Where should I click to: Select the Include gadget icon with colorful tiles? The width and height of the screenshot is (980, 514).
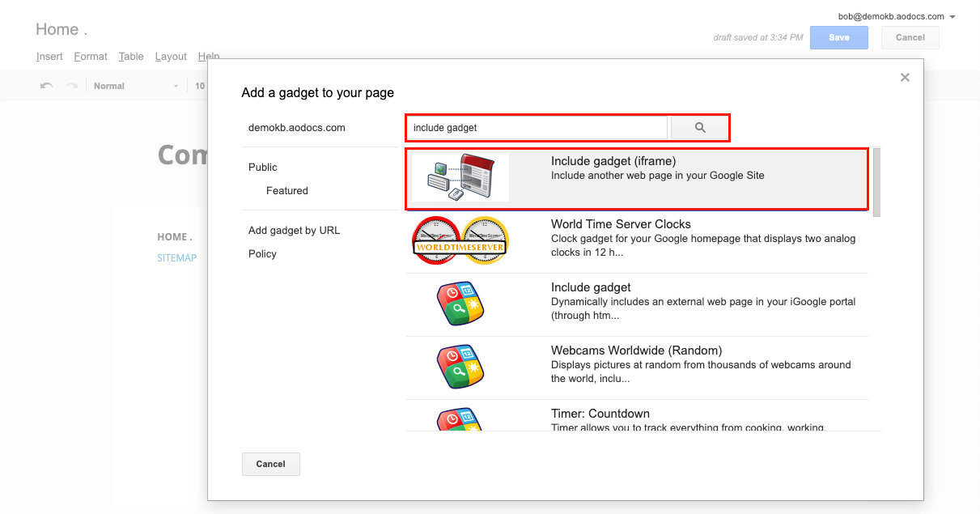tap(460, 304)
